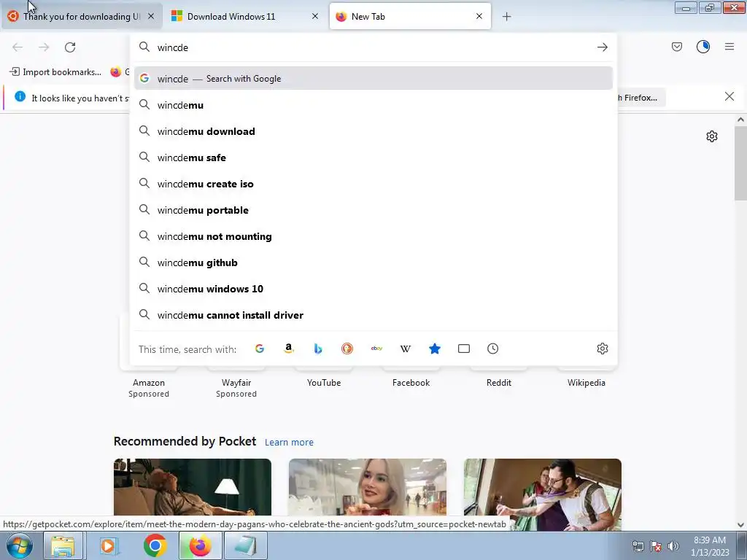Image resolution: width=747 pixels, height=560 pixels.
Task: Open Action Center flag in system tray
Action: (x=656, y=546)
